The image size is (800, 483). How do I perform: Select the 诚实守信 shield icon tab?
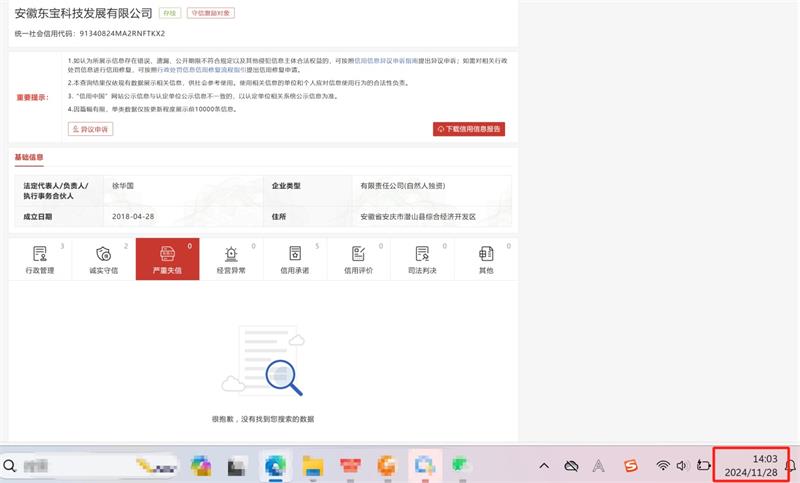tap(103, 259)
